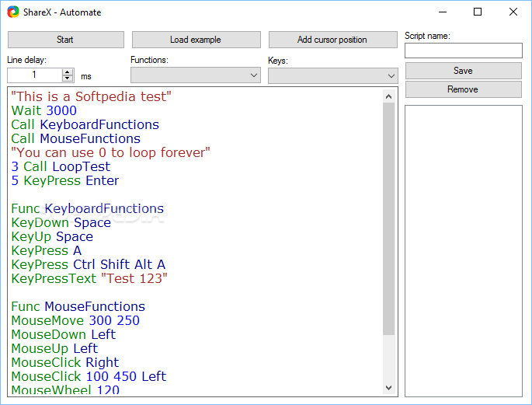The image size is (532, 405).
Task: Click the line "This is a Softpedia test"
Action: [92, 96]
